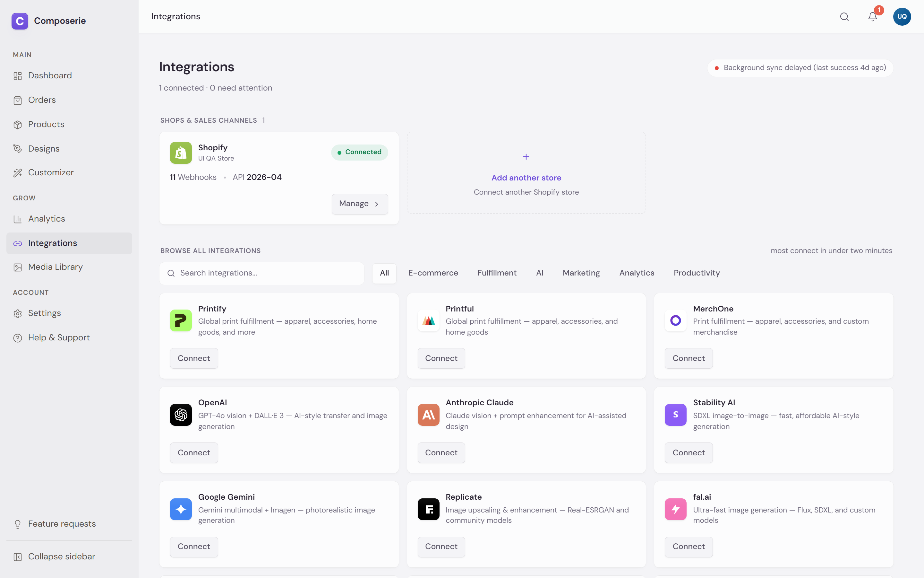Open Media Library in sidebar

[x=69, y=267]
